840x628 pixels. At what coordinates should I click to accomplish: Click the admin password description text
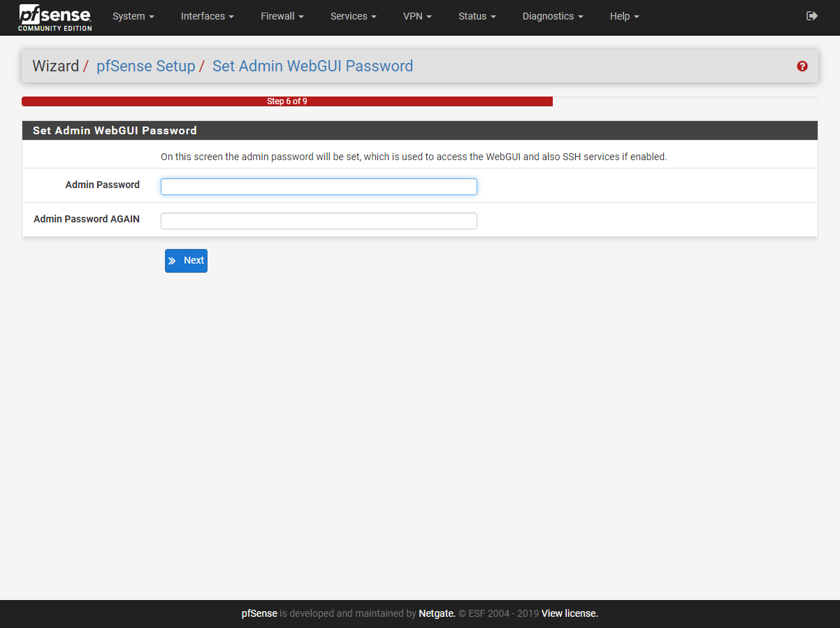pos(414,157)
